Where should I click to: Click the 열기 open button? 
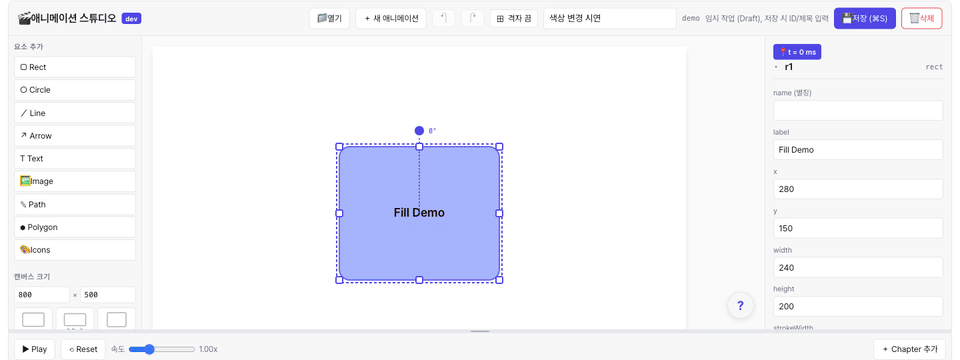point(329,18)
